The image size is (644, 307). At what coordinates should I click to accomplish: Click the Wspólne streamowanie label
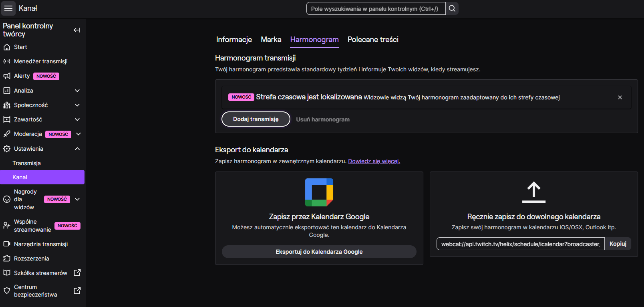[x=32, y=226]
